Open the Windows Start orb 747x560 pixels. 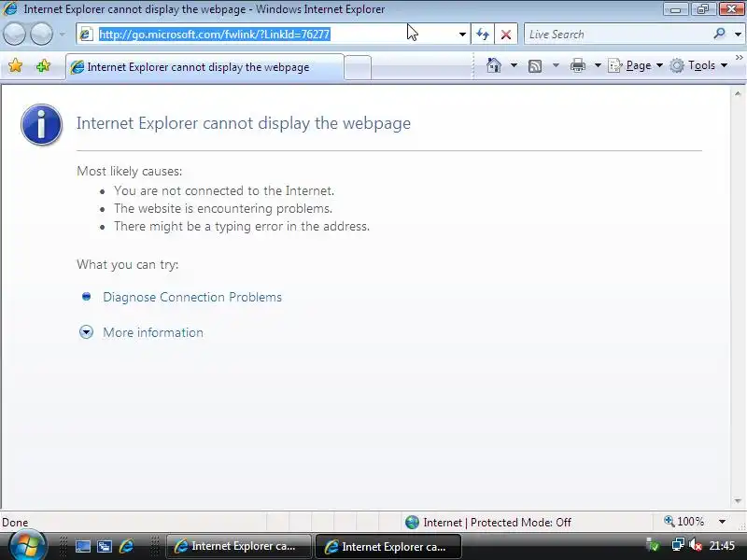coord(27,545)
